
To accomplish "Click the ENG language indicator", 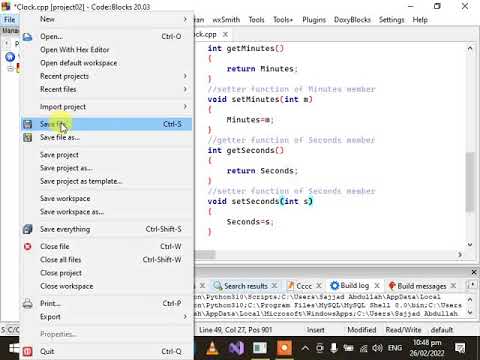I will (395, 348).
